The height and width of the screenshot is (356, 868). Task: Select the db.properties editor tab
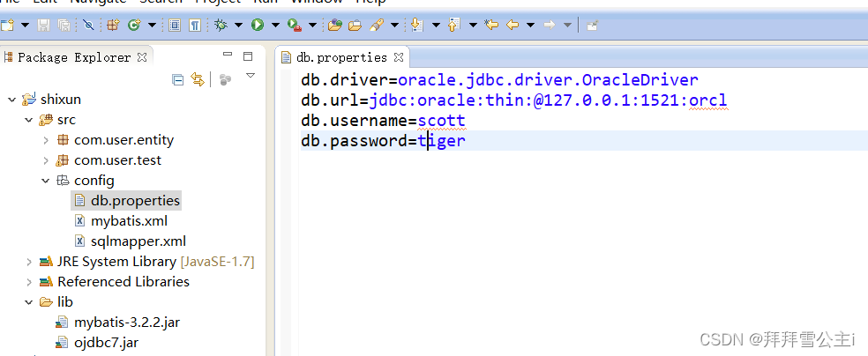(340, 57)
